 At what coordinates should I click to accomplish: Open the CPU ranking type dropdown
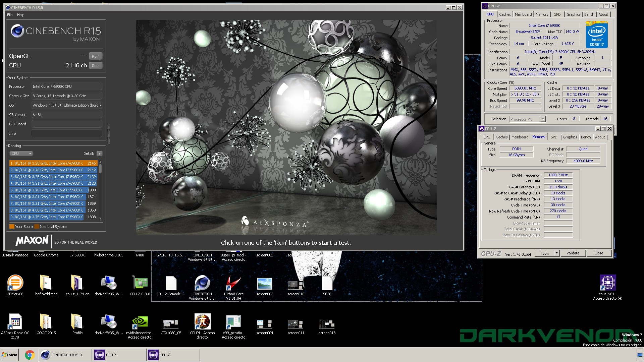21,154
